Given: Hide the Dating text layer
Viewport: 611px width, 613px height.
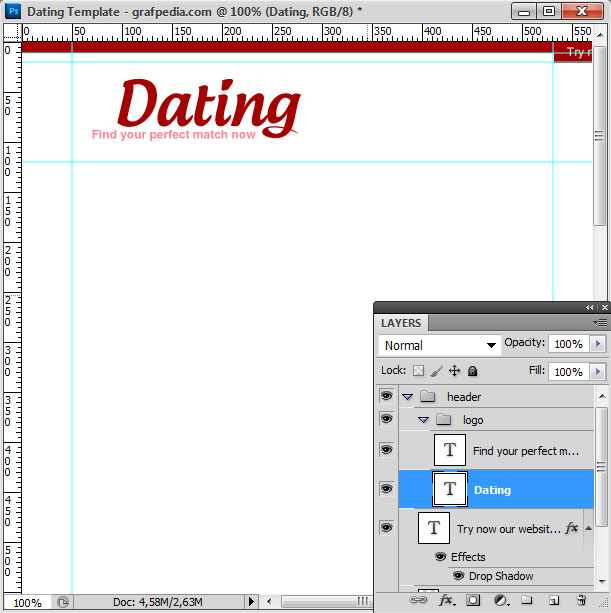Looking at the screenshot, I should 386,489.
